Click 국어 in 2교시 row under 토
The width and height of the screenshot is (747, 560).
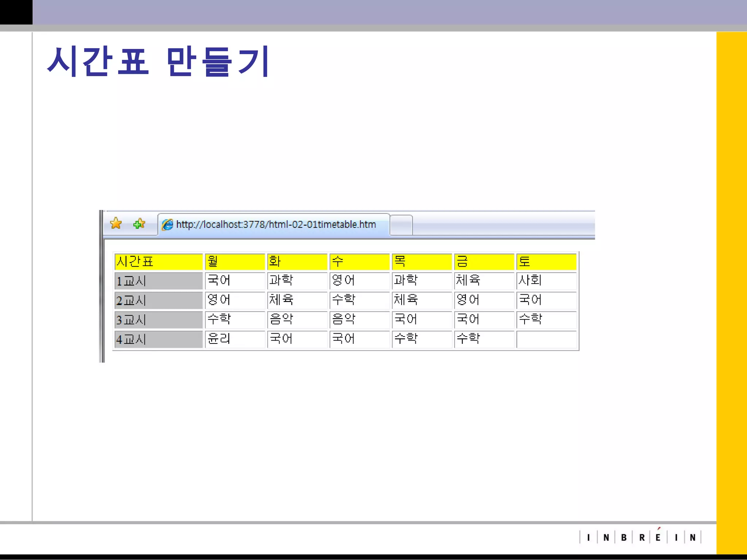tap(546, 300)
